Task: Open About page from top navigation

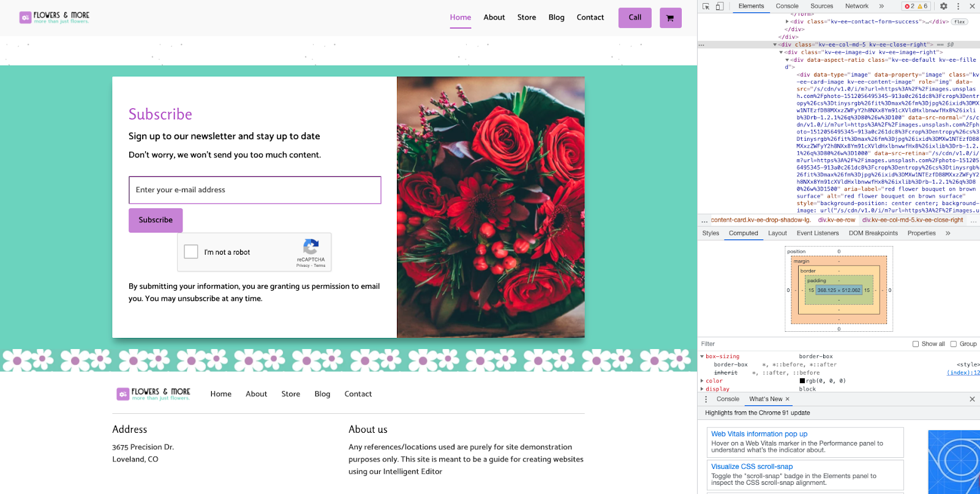Action: click(494, 18)
